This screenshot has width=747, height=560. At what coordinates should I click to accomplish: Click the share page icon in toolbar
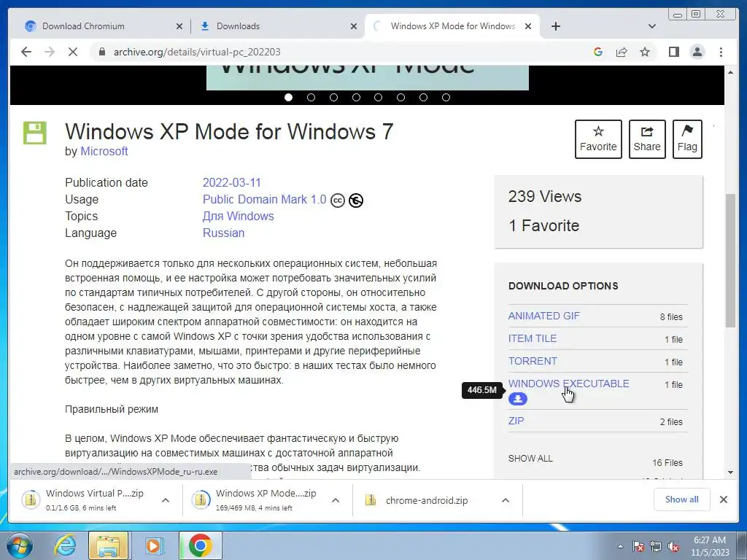click(622, 52)
